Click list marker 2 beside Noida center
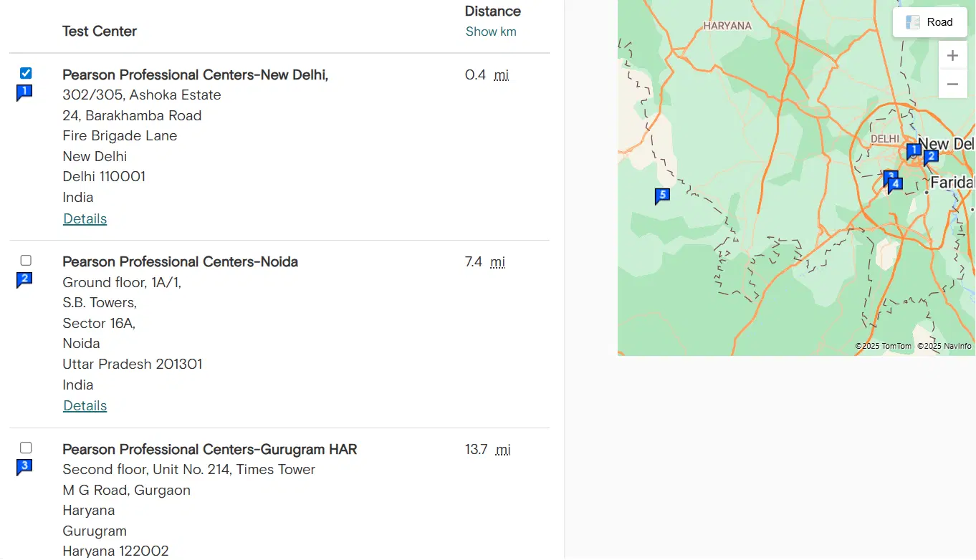 tap(24, 279)
